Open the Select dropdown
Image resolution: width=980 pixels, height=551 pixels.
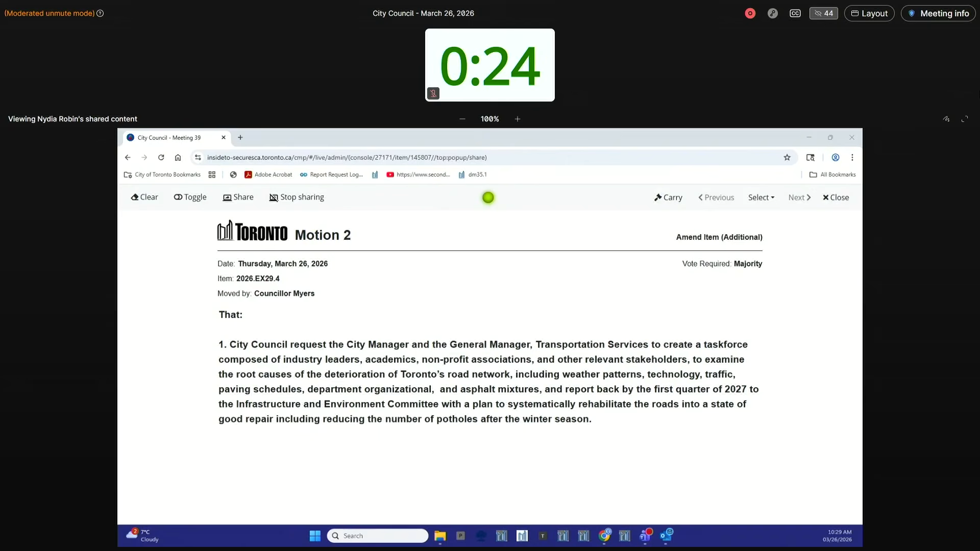tap(761, 197)
